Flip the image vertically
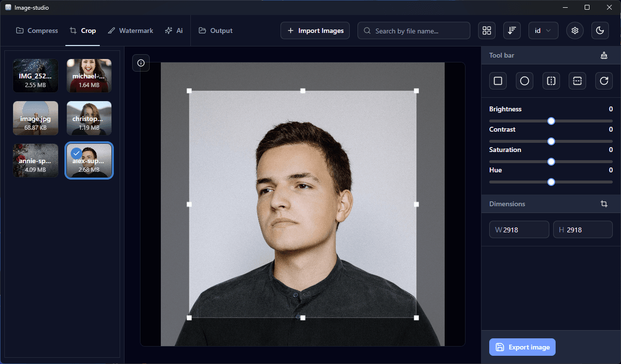Viewport: 621px width, 364px height. click(x=577, y=81)
